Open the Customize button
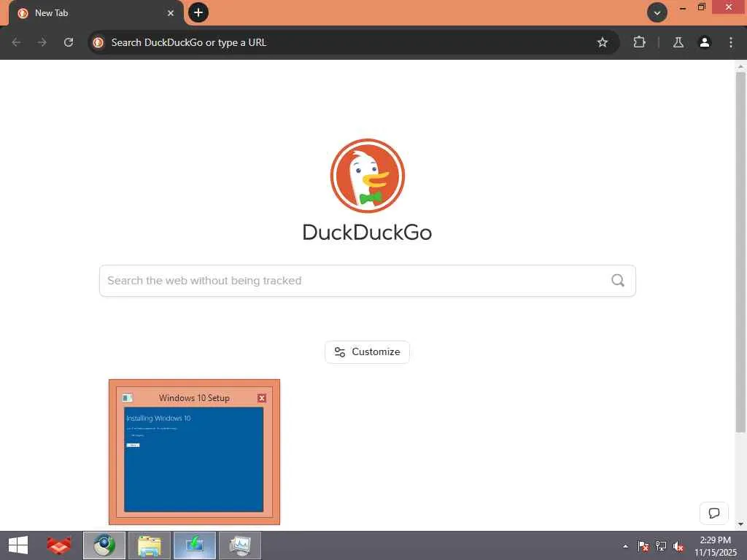Viewport: 747px width, 560px height. tap(367, 352)
